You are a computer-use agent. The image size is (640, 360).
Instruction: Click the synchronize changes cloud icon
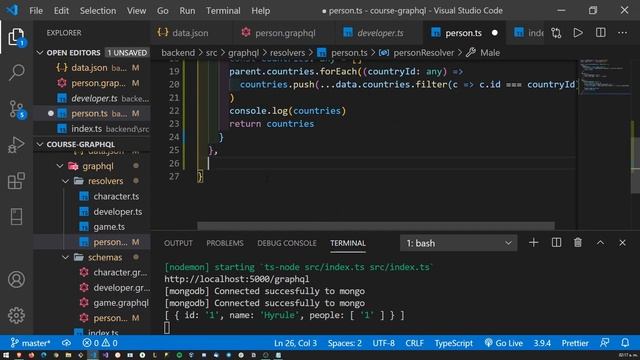[67, 343]
